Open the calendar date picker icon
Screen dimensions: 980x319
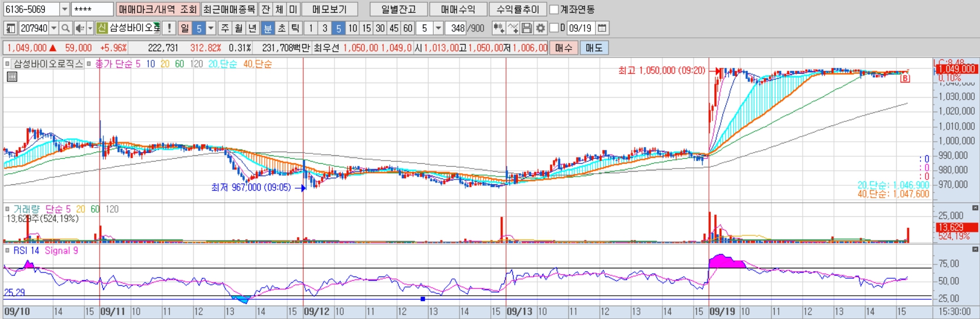click(602, 28)
